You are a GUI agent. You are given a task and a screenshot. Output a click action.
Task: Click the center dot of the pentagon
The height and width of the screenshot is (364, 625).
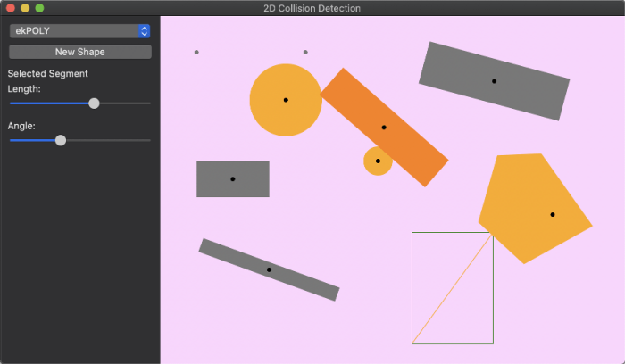553,214
